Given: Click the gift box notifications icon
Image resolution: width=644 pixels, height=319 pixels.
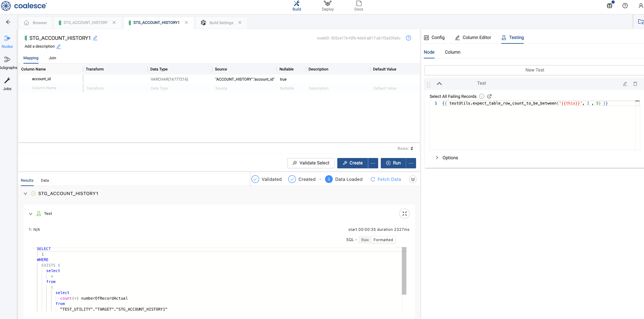Looking at the screenshot, I should [610, 6].
